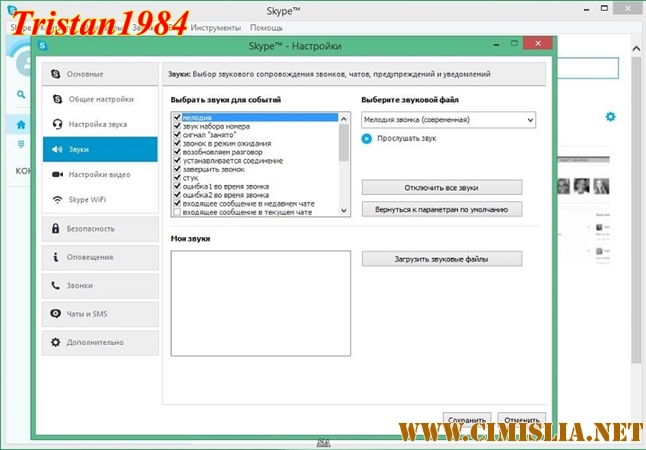This screenshot has width=646, height=450.
Task: Enable "входящее сообщение в текущем чате" checkbox
Action: tap(177, 212)
